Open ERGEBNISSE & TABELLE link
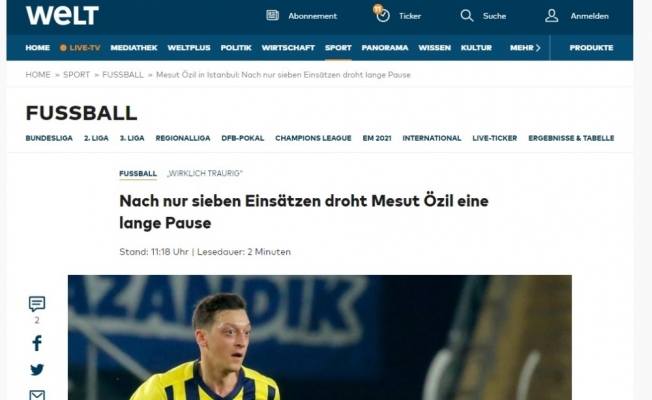The height and width of the screenshot is (400, 652). [571, 138]
